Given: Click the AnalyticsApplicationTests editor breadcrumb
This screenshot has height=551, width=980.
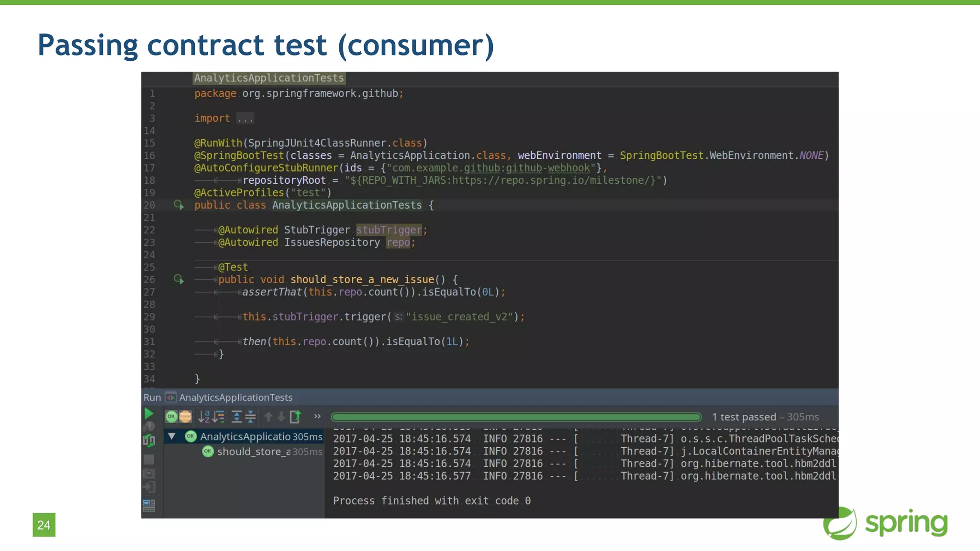Looking at the screenshot, I should [x=269, y=78].
